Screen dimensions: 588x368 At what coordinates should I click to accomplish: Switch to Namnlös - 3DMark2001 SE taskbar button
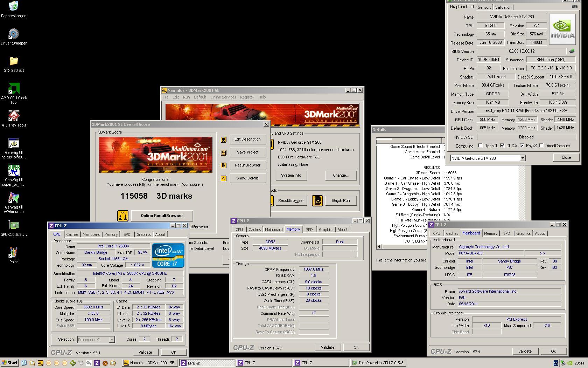coord(149,363)
